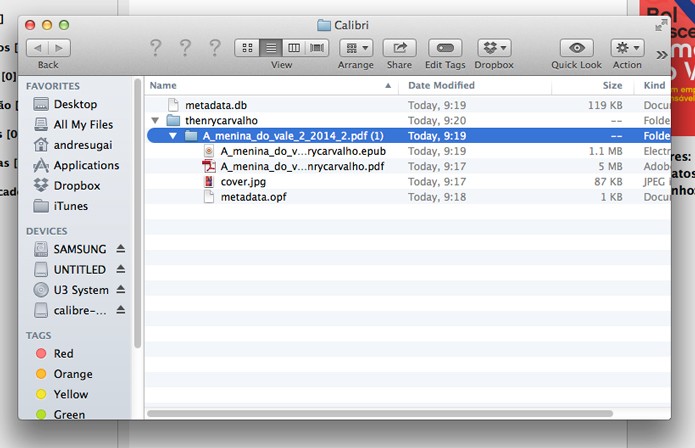
Task: Click the Calibri folder title icon
Action: [x=324, y=25]
